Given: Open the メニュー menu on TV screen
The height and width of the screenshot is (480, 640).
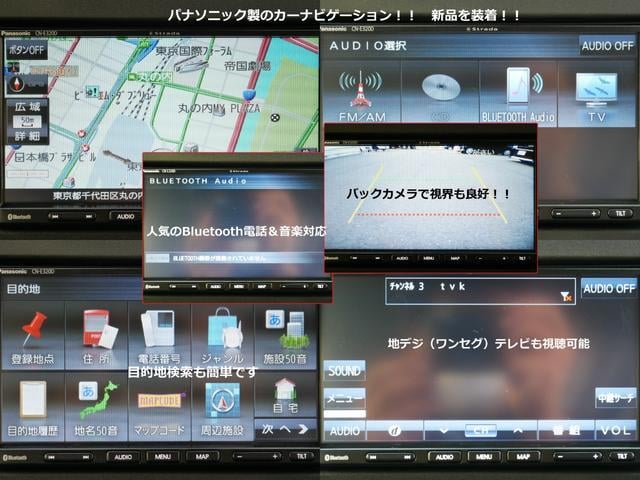Looking at the screenshot, I should (x=342, y=397).
